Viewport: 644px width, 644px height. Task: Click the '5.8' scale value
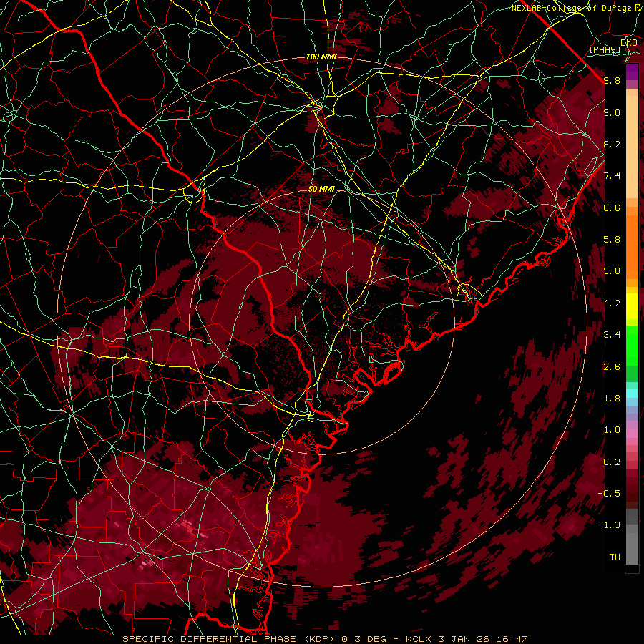pos(612,240)
